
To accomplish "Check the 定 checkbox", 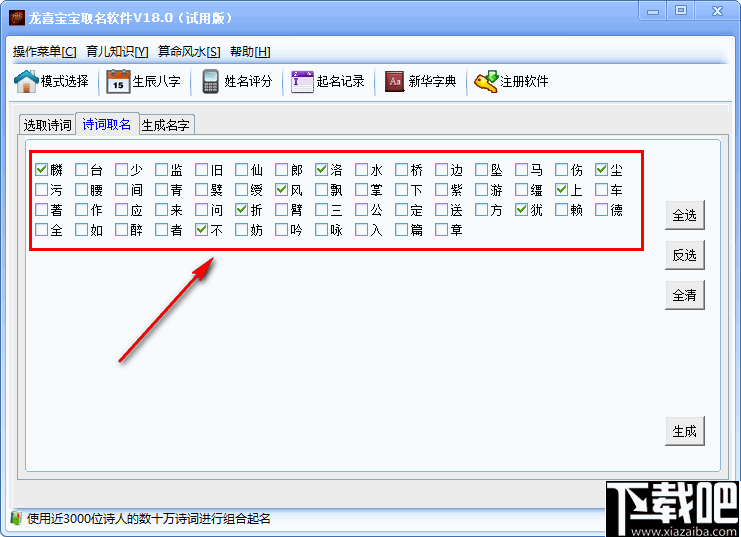I will [x=402, y=209].
